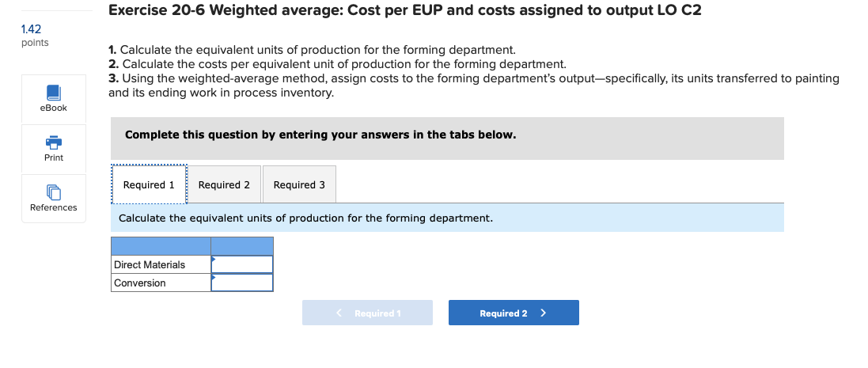This screenshot has width=868, height=368.
Task: Click the References text label
Action: coord(53,207)
